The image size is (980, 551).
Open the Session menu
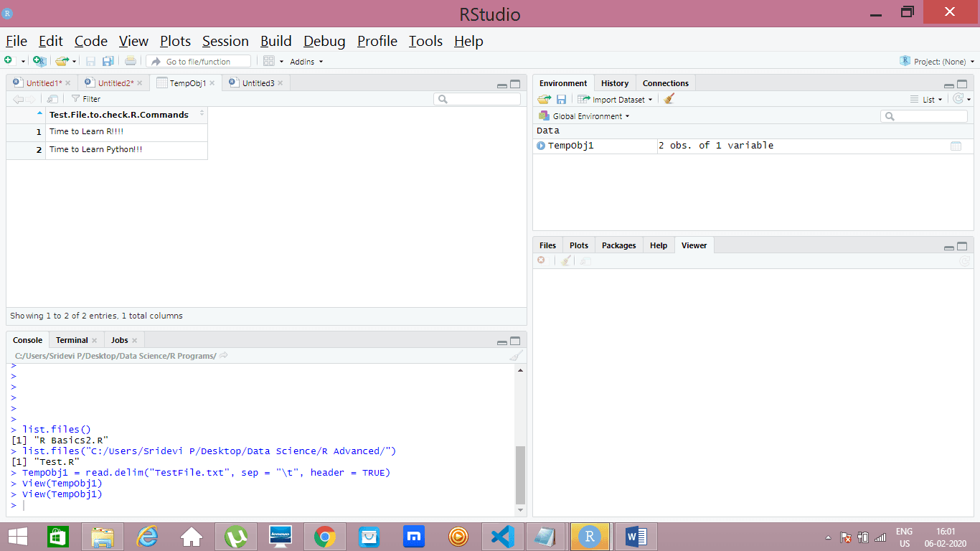[x=225, y=41]
